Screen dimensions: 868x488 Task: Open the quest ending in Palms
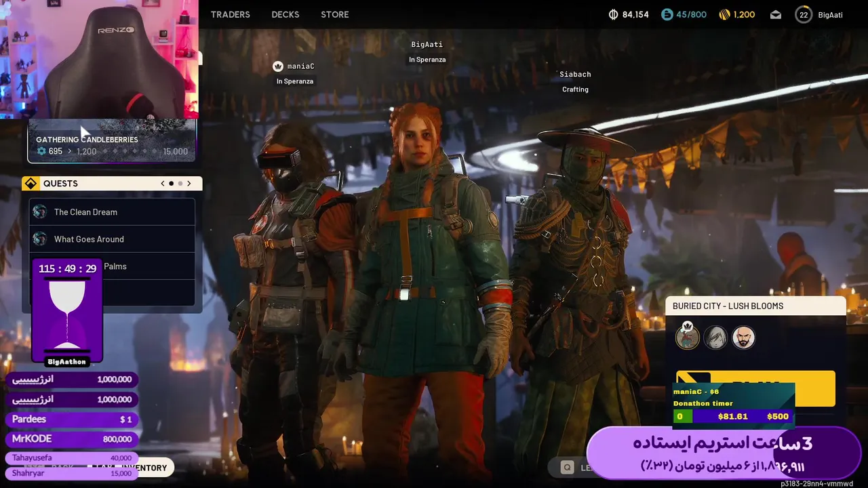112,266
